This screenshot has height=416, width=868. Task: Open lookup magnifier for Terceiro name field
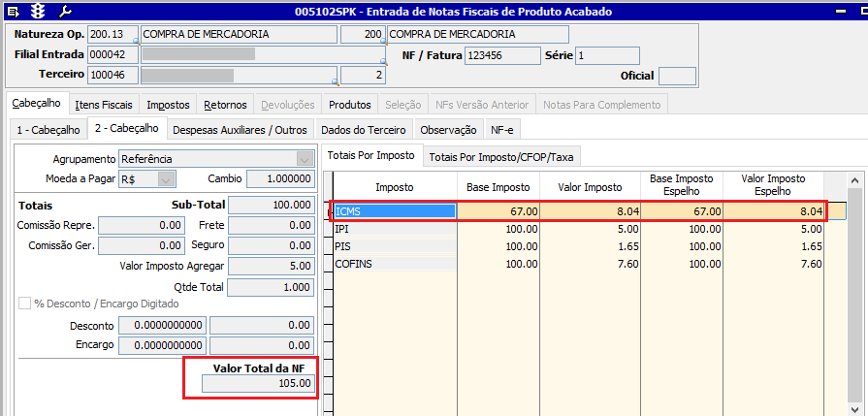335,81
